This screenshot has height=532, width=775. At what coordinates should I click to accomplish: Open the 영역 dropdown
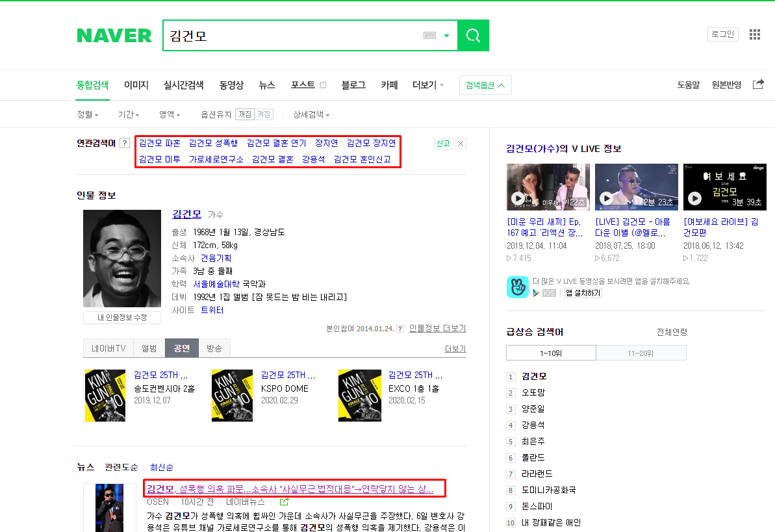(x=170, y=114)
